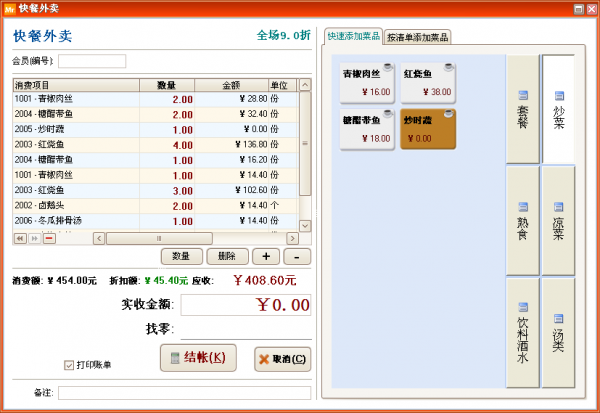Click the 青椒肉丝 dish card

367,83
